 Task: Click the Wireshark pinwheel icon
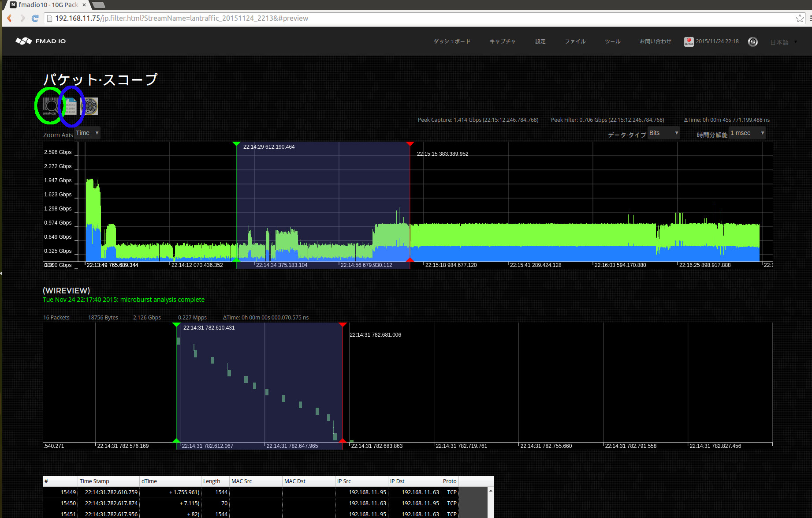tap(91, 106)
